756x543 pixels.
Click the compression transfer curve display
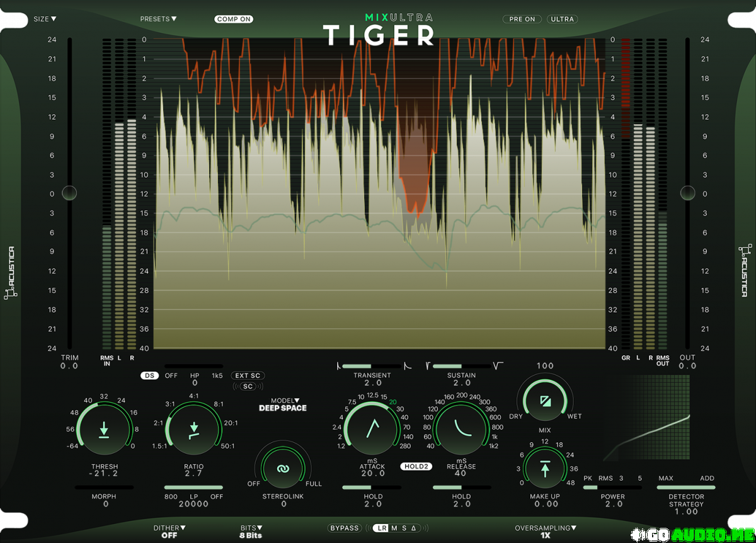pyautogui.click(x=646, y=418)
